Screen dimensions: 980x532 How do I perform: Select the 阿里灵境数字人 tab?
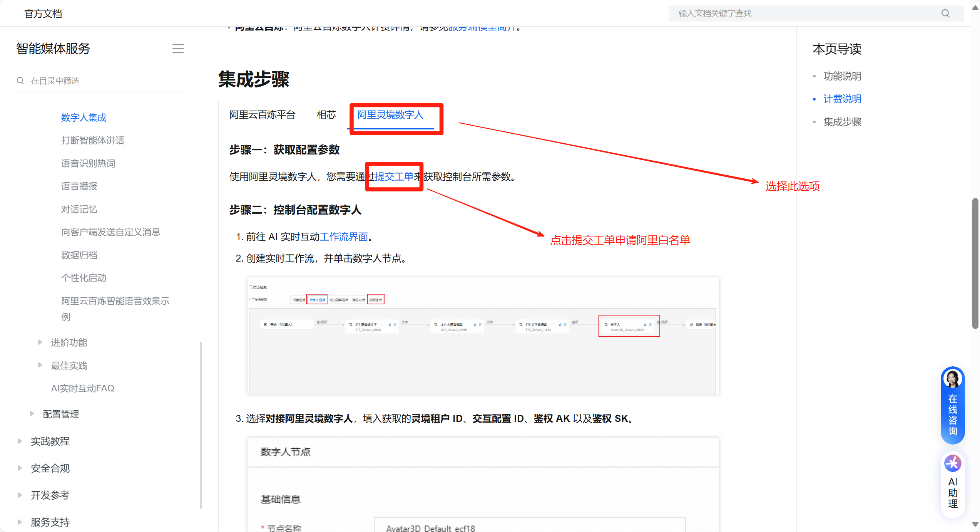390,115
